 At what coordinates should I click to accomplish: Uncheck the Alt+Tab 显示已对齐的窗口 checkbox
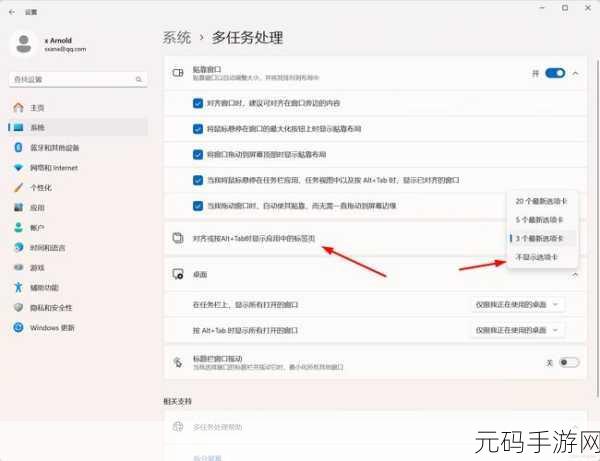point(198,180)
